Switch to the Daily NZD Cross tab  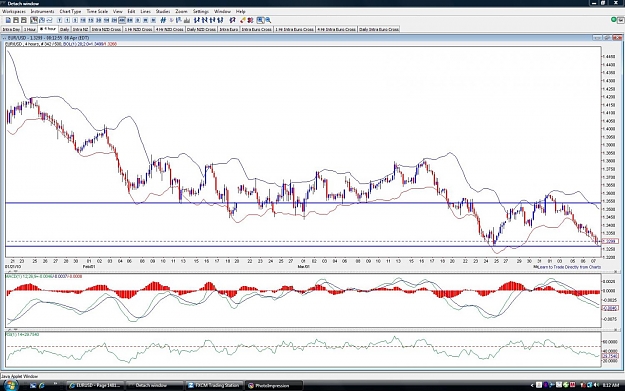point(201,29)
